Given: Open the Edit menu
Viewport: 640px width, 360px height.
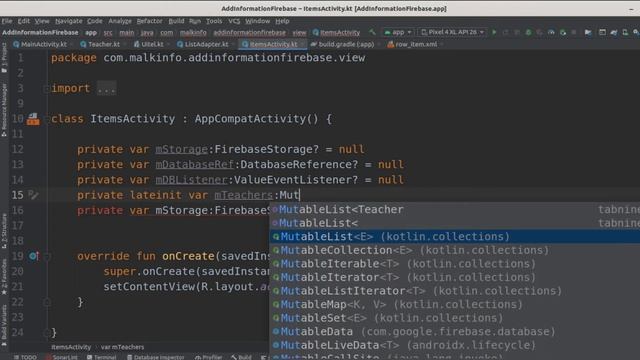Looking at the screenshot, I should [24, 21].
